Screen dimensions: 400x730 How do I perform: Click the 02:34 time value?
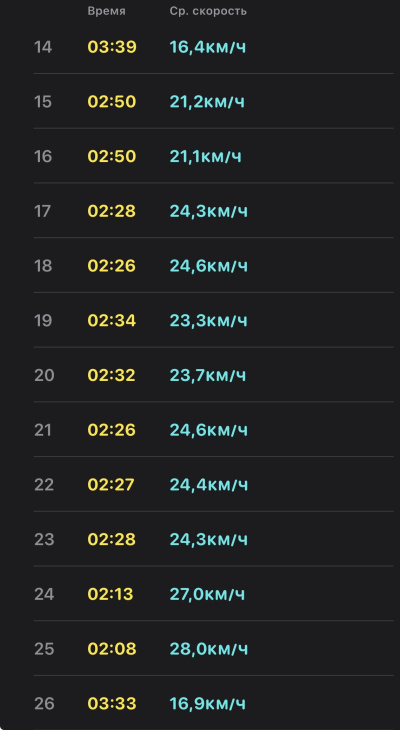pos(112,321)
